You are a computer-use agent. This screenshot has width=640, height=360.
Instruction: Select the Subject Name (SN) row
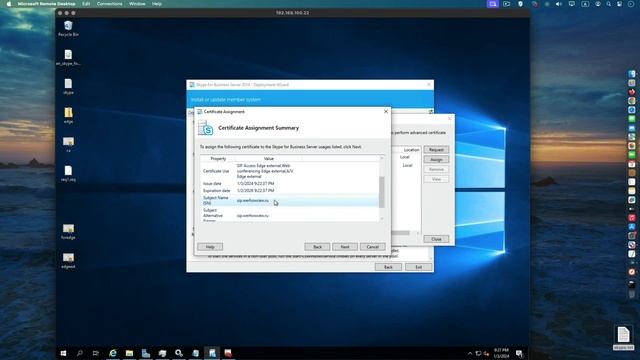[289, 200]
